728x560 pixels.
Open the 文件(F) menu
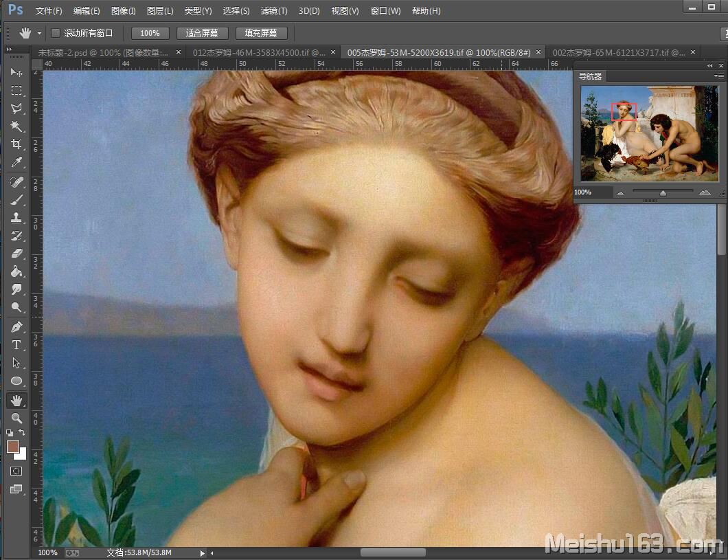coord(49,11)
